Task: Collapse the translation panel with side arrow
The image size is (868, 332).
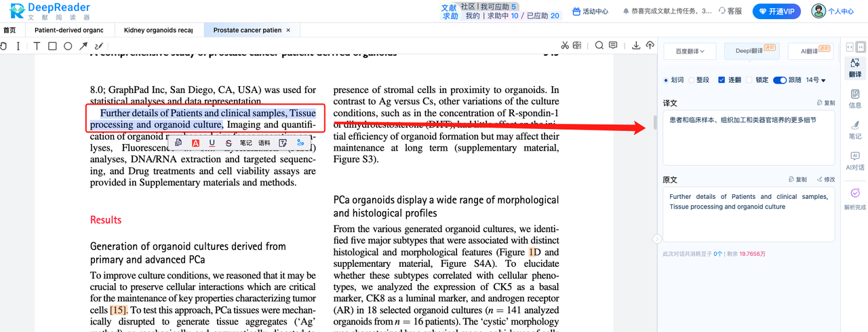Action: [x=656, y=239]
